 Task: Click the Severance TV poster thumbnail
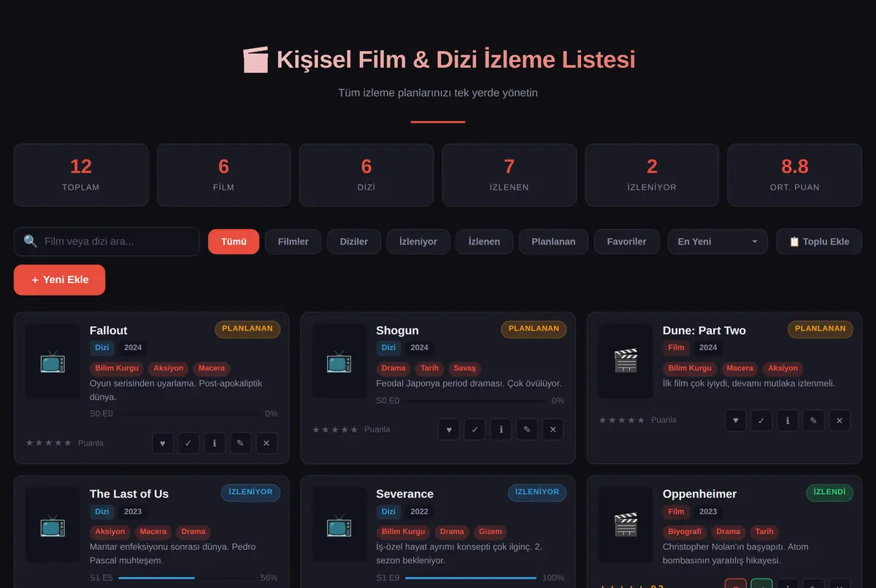[x=339, y=525]
